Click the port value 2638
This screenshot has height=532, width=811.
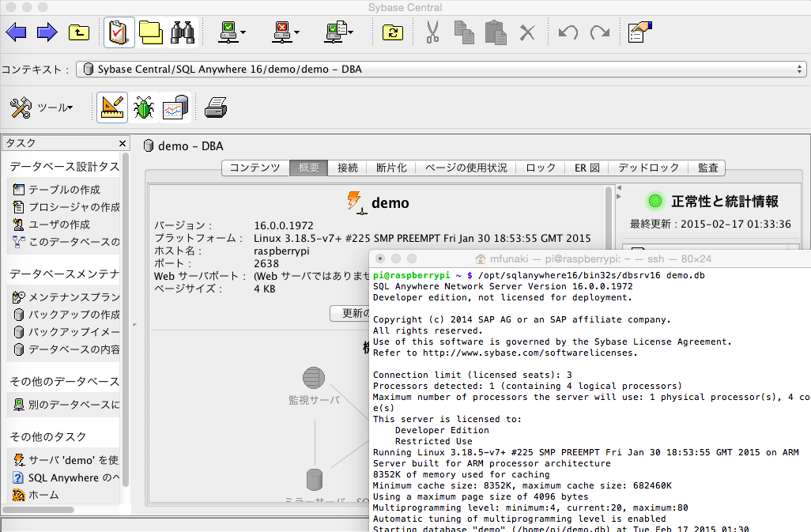(266, 263)
